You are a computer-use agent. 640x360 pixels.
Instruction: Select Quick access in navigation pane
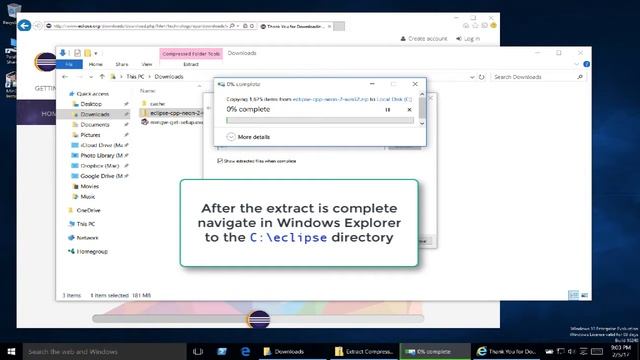(92, 94)
